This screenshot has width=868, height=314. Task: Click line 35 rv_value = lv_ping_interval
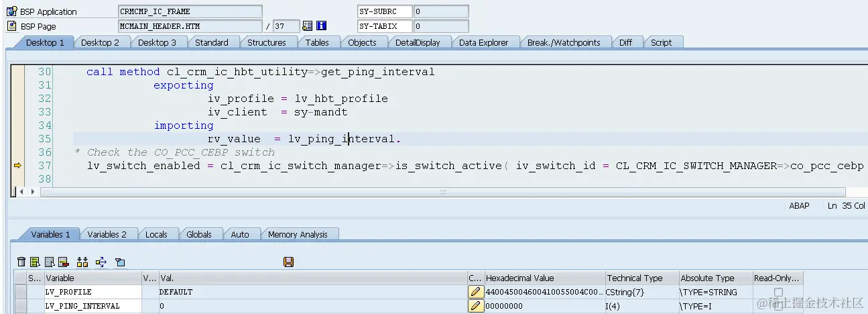point(304,139)
